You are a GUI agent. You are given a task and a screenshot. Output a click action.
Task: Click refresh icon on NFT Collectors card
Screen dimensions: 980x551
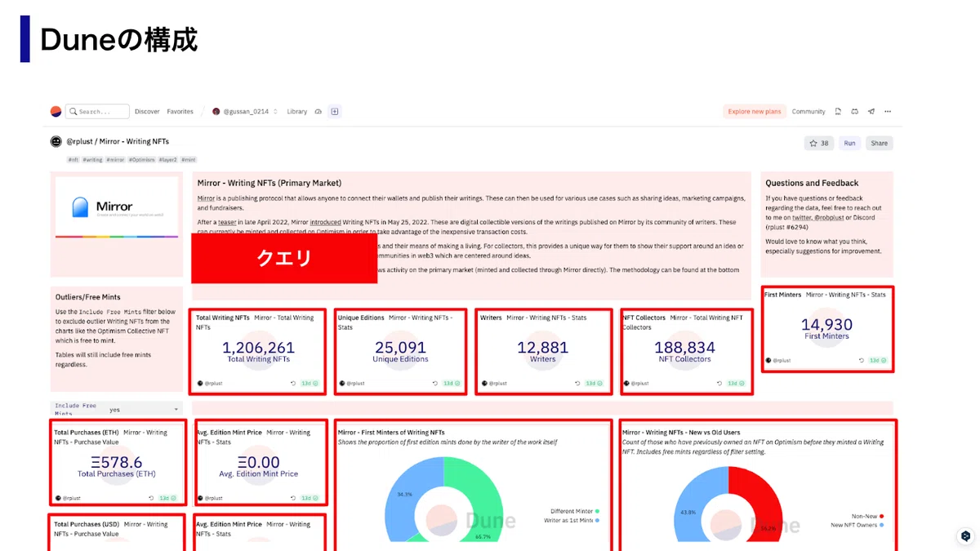coord(719,383)
